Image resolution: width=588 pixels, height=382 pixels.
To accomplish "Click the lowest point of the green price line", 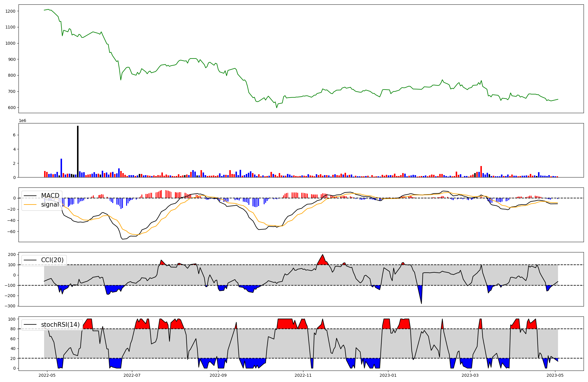I will tap(277, 108).
